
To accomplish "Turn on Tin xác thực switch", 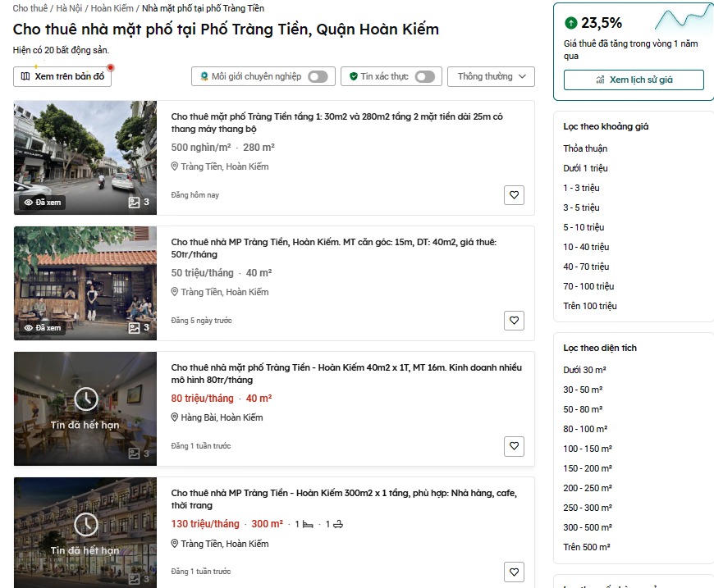I will (424, 76).
